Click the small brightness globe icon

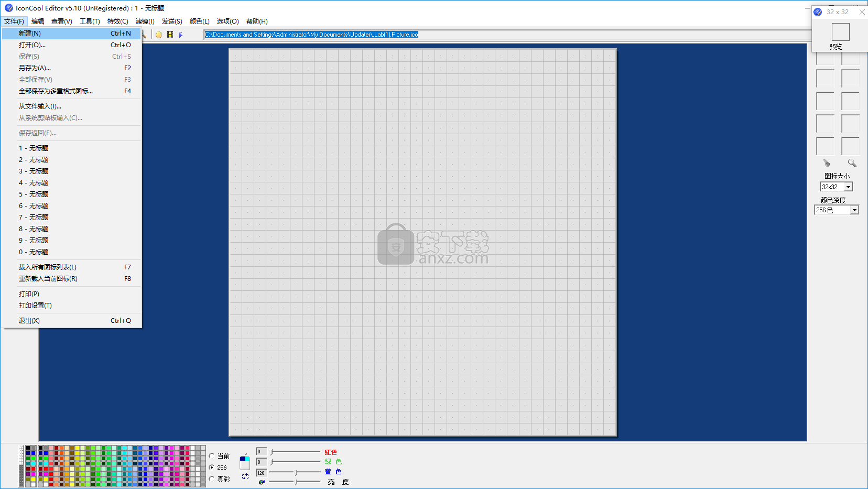(261, 482)
